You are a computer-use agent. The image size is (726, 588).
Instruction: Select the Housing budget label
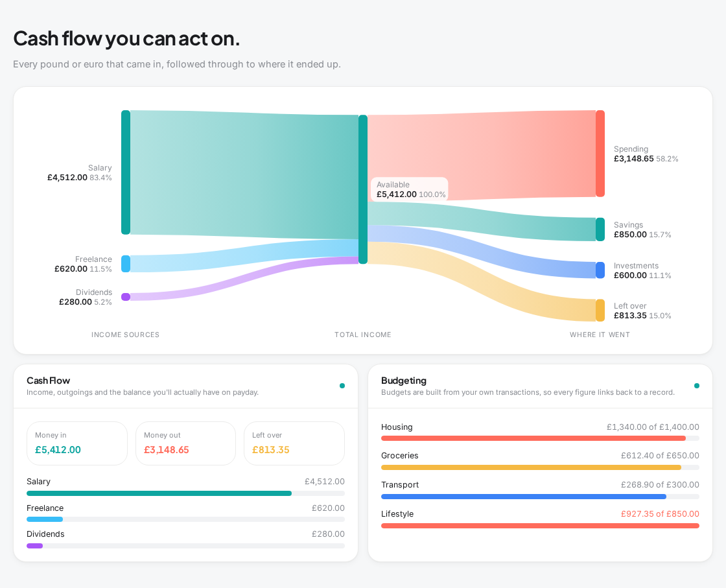(x=397, y=427)
